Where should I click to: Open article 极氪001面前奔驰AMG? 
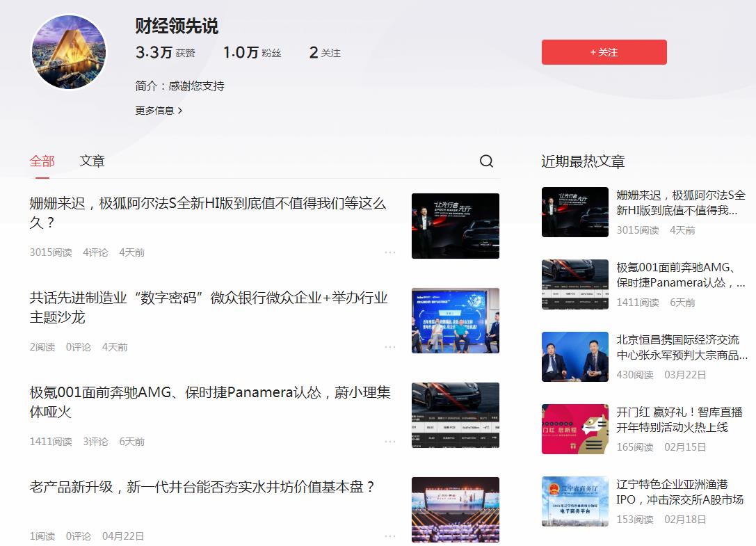click(x=210, y=402)
